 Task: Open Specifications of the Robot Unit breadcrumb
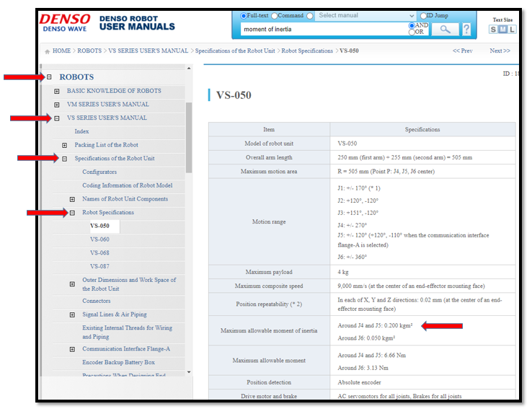coord(235,50)
